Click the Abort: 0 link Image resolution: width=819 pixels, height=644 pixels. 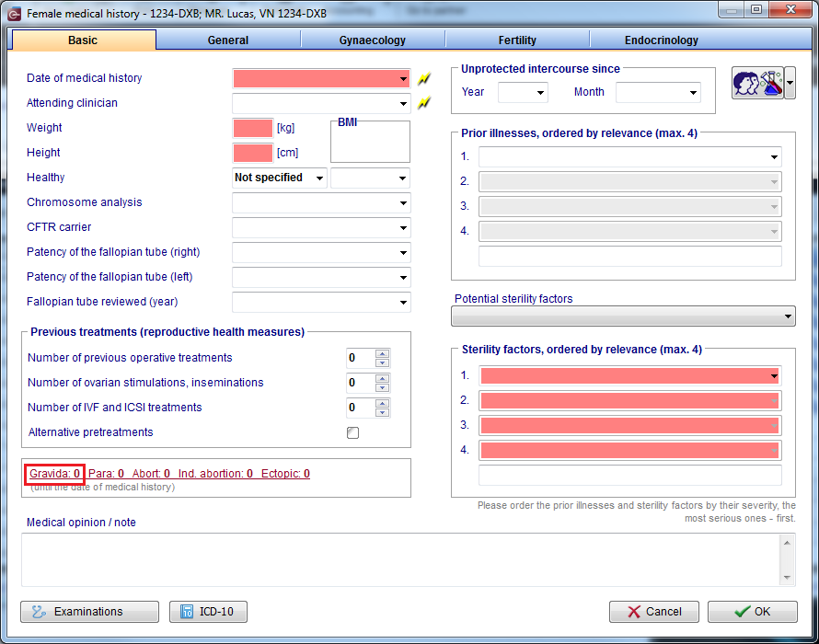[x=151, y=474]
